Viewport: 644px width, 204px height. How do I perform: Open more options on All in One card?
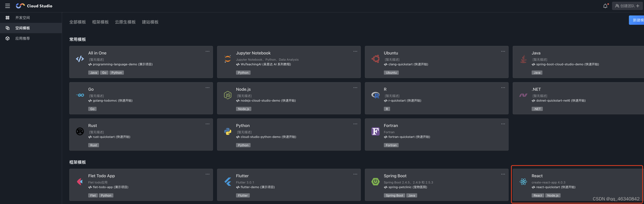point(207,51)
